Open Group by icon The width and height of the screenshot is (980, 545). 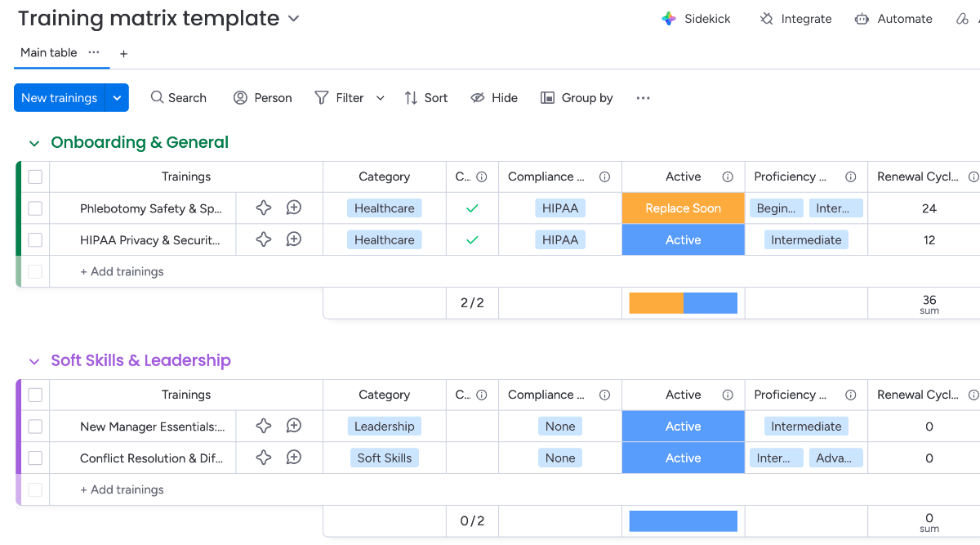547,97
